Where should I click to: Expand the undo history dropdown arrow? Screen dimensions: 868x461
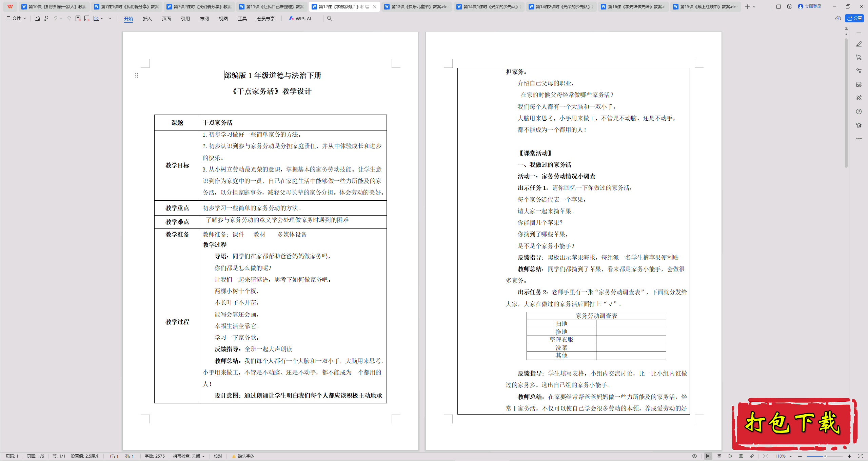tap(61, 19)
